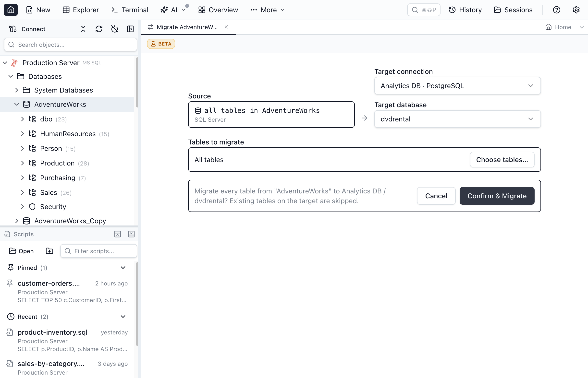The width and height of the screenshot is (588, 378).
Task: Unpin the customer-orders script icon
Action: coord(10,283)
